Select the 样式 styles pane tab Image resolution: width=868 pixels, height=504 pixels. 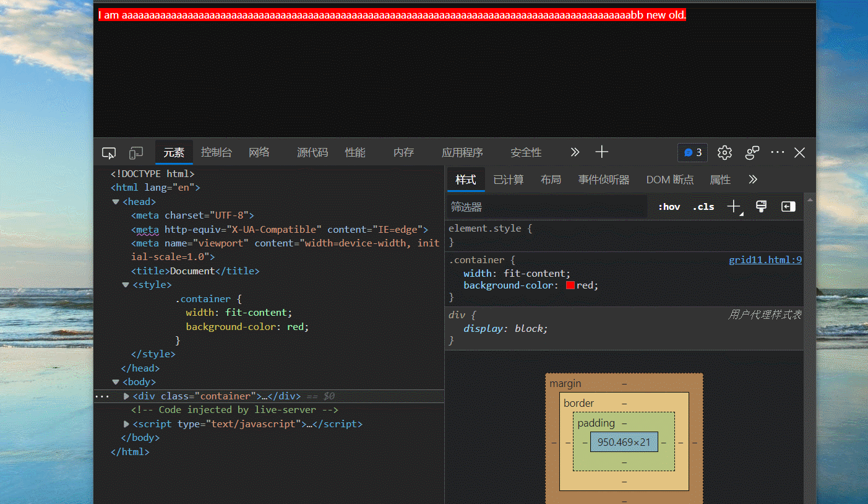point(466,180)
